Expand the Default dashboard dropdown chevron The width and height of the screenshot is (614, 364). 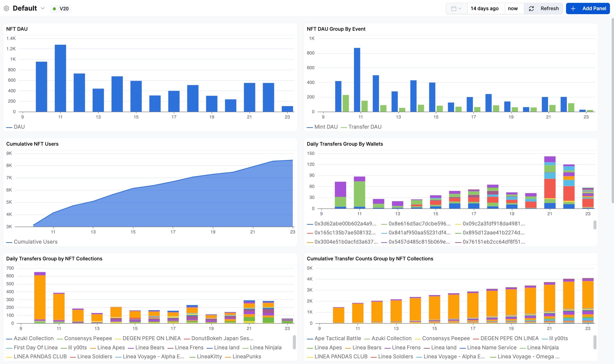pos(43,8)
